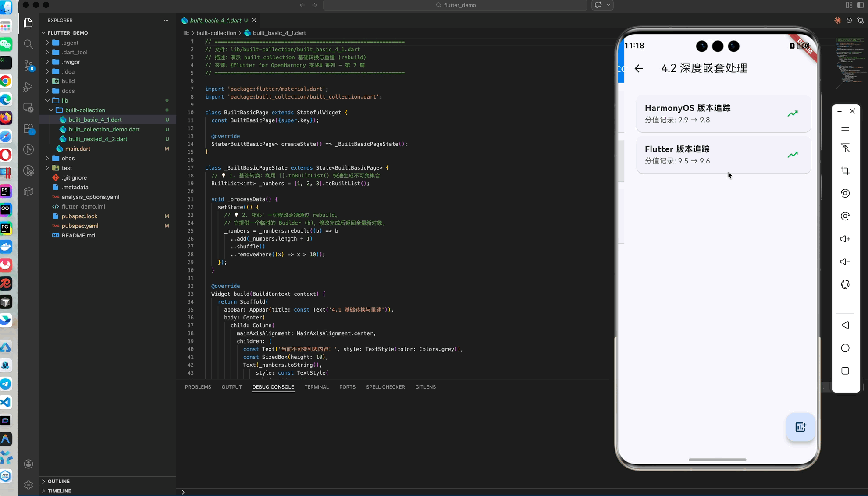The image size is (868, 496).
Task: Tap the back arrow in app bar
Action: click(639, 68)
